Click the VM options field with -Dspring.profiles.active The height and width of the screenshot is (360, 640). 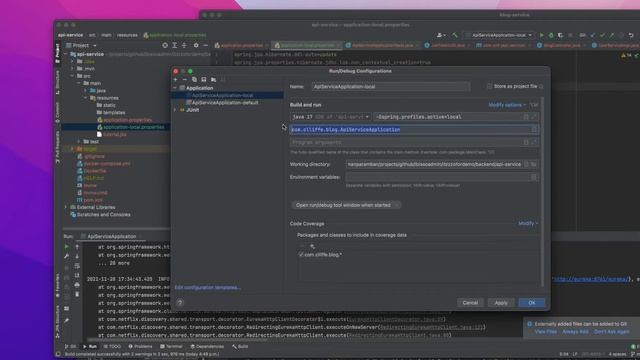(x=456, y=117)
